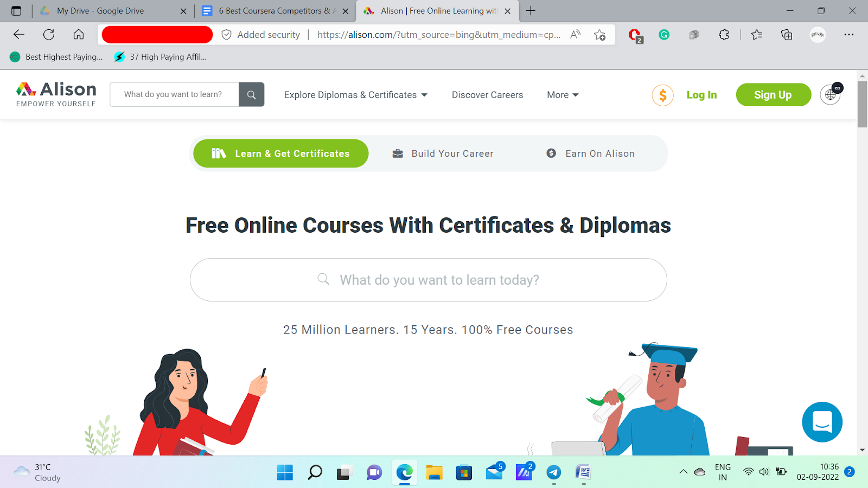This screenshot has width=868, height=488.
Task: Click the Grammarly extension icon
Action: point(664,35)
